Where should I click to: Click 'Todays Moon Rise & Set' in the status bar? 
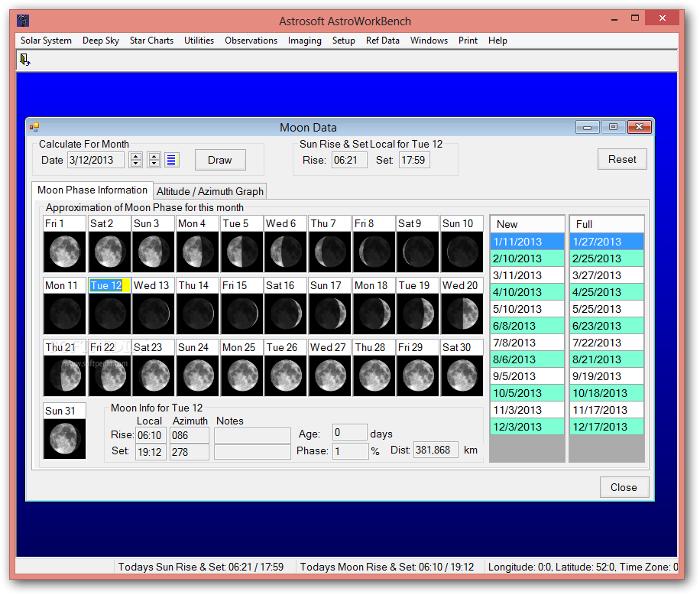(387, 567)
